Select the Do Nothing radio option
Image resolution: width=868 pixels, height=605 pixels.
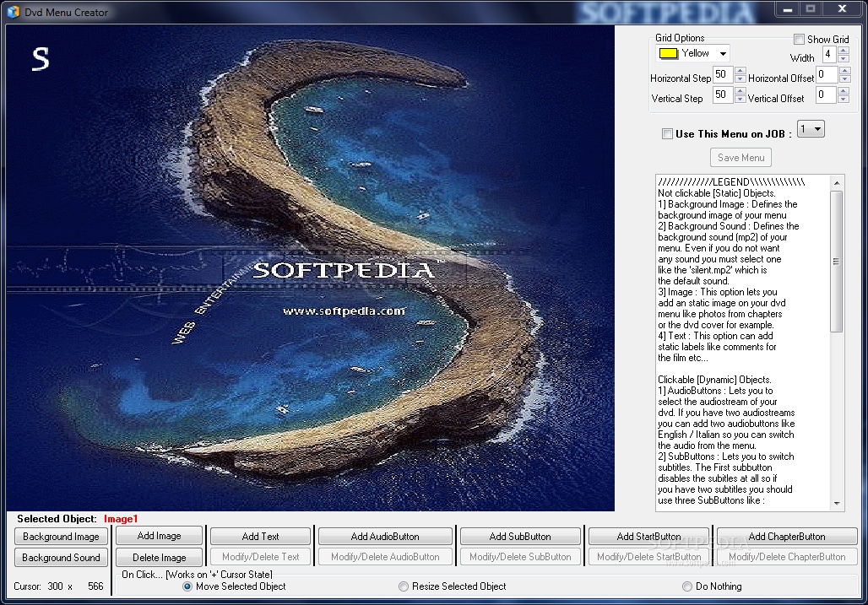(687, 586)
